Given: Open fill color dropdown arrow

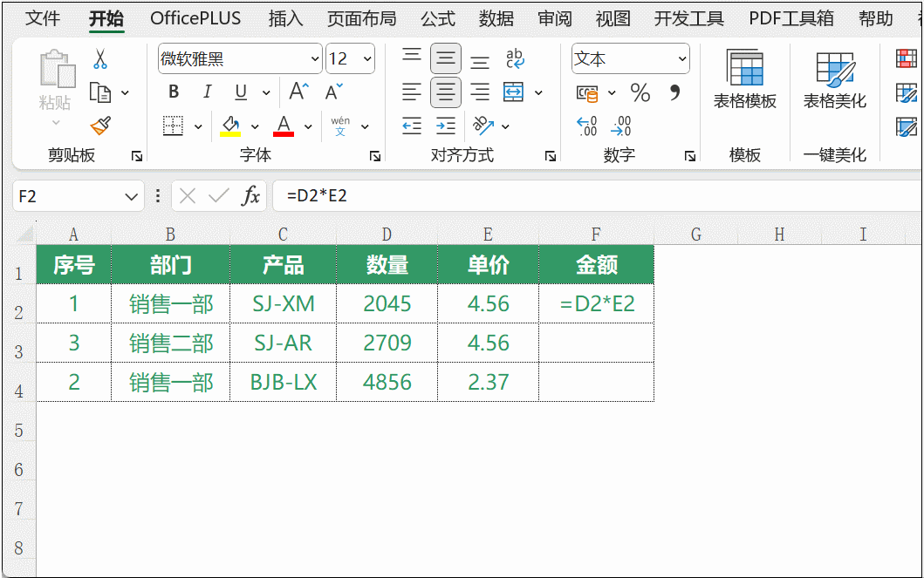Looking at the screenshot, I should pyautogui.click(x=255, y=126).
